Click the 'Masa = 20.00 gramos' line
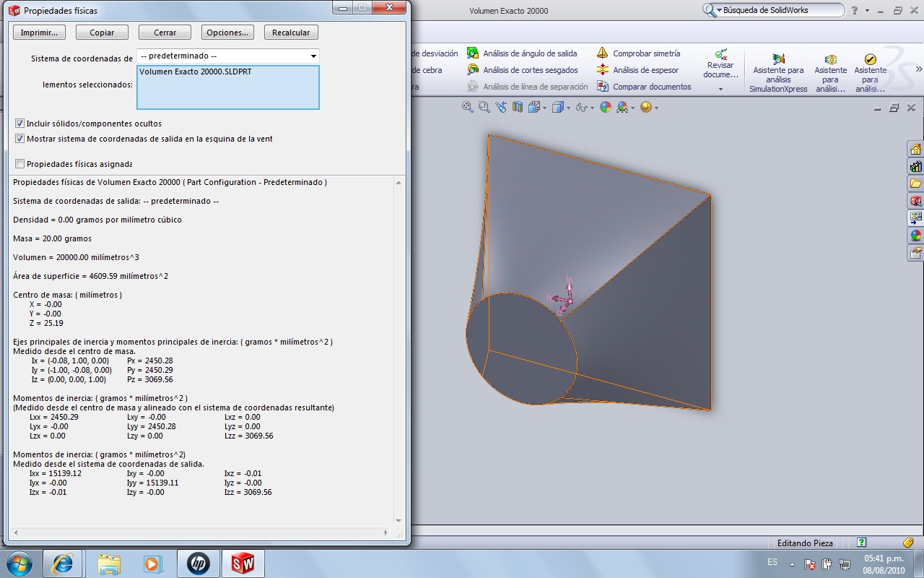Viewport: 924px width, 578px height. coord(52,238)
